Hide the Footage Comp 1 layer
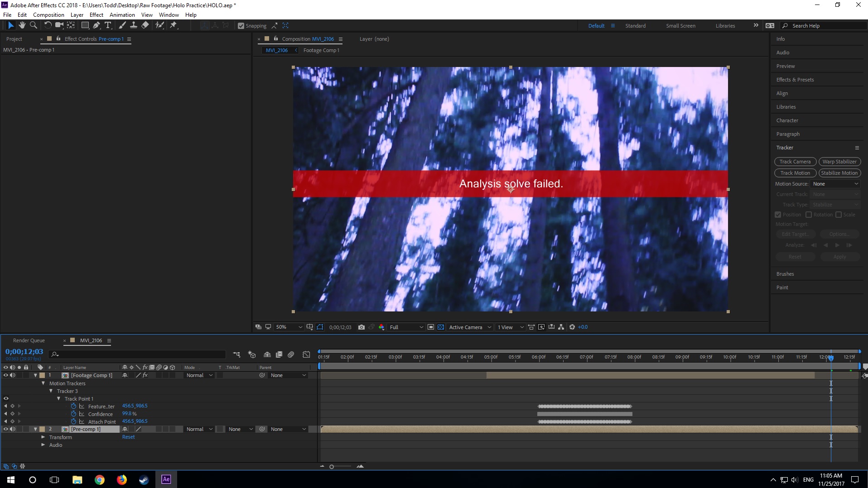 [6, 375]
